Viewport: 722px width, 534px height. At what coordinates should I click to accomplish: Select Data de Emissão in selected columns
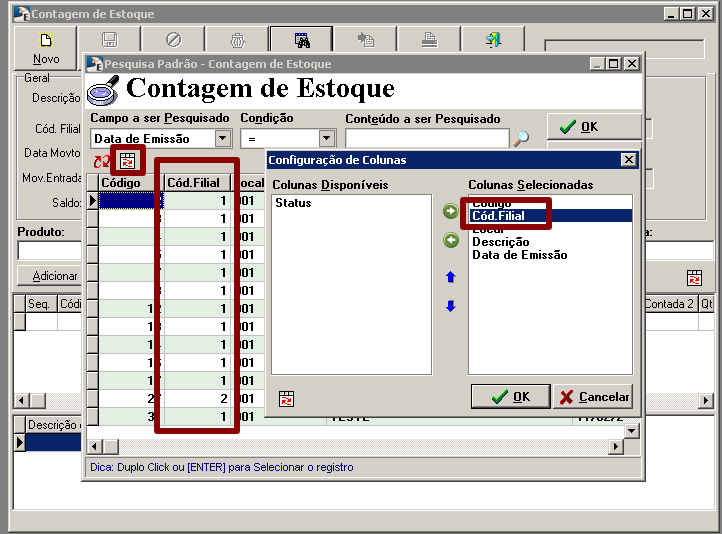(x=519, y=255)
